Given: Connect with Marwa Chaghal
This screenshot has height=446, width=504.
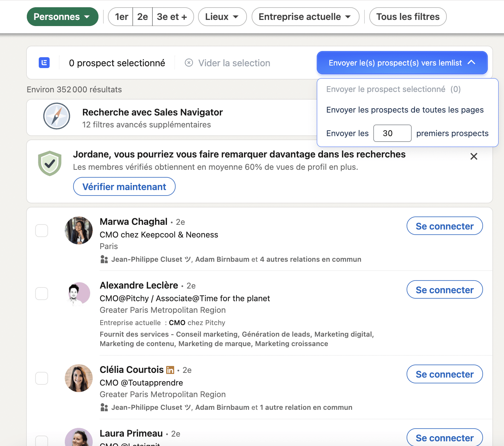Looking at the screenshot, I should (445, 226).
